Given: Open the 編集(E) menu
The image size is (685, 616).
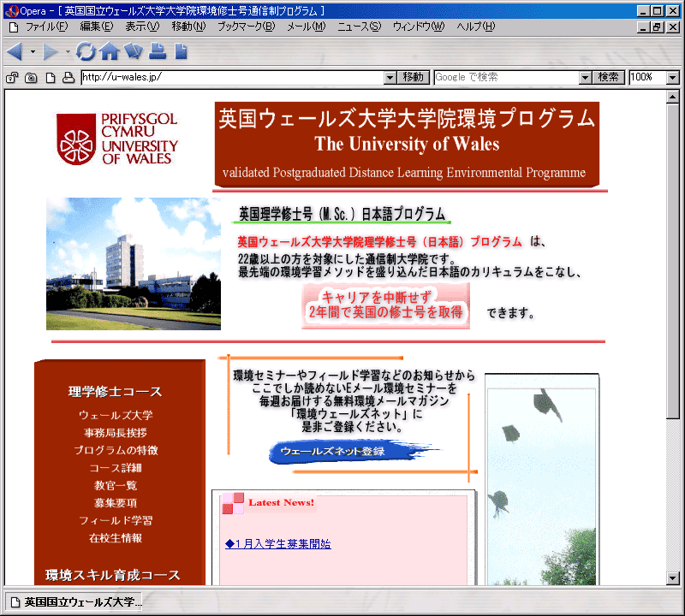Looking at the screenshot, I should [97, 27].
